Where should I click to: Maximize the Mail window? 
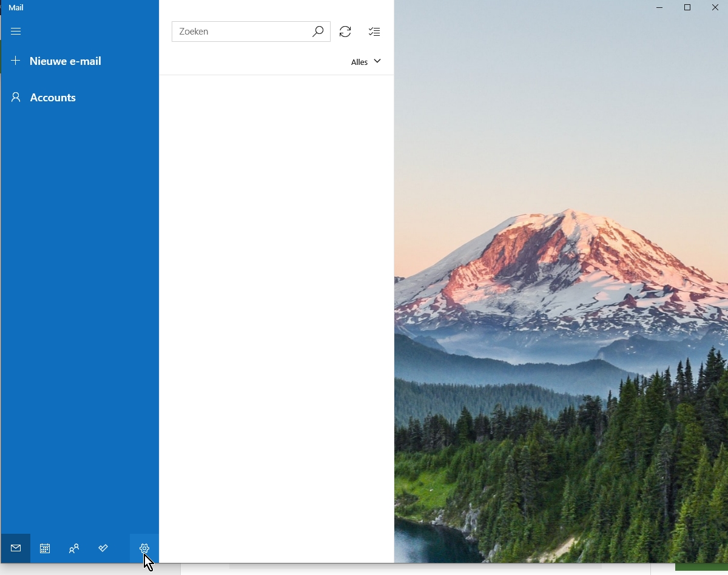[687, 7]
